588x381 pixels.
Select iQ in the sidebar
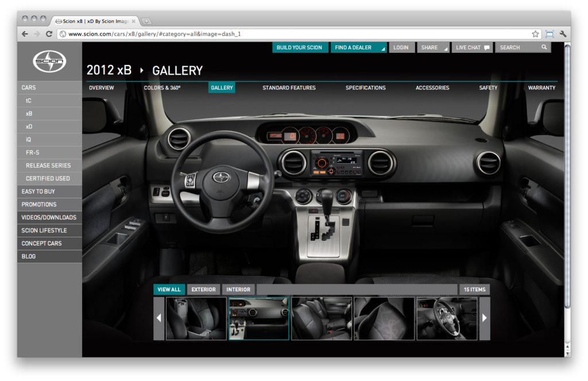[49, 140]
